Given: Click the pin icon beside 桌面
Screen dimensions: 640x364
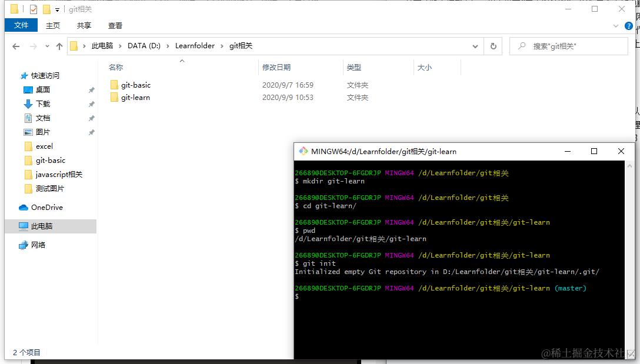Looking at the screenshot, I should coord(91,90).
